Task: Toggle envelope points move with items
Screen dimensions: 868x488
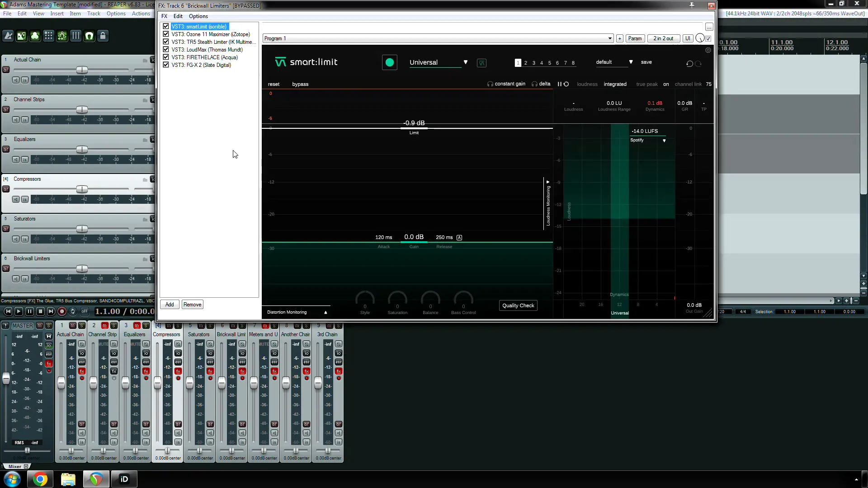Action: coord(62,36)
